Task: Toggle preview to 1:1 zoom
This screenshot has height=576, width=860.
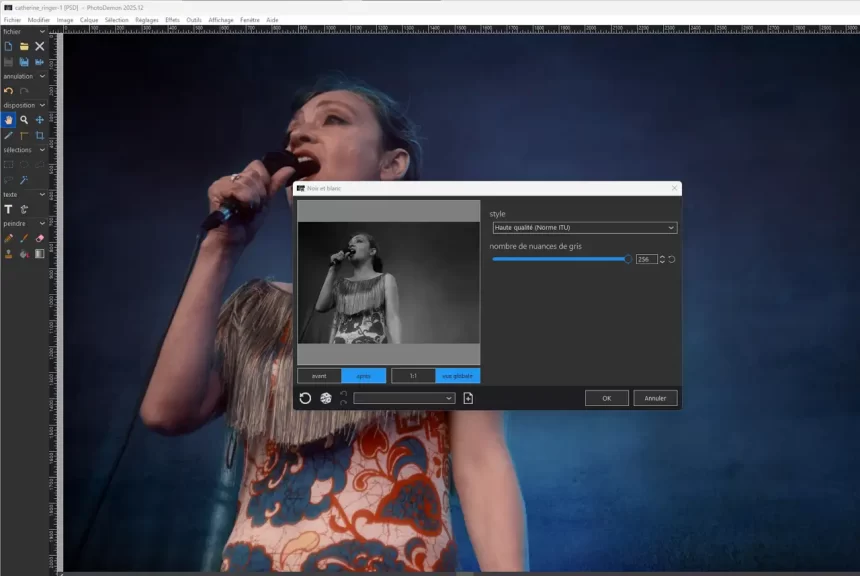Action: pos(413,376)
